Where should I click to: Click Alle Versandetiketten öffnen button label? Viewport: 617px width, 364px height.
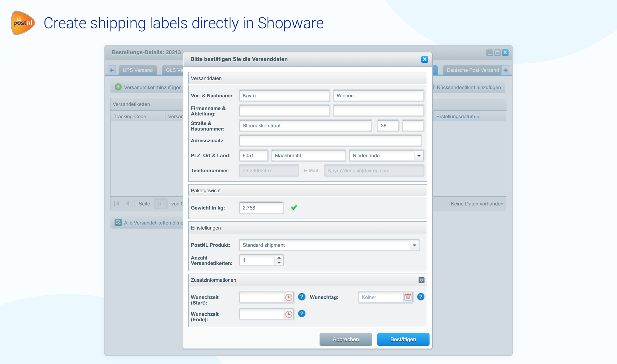click(153, 223)
